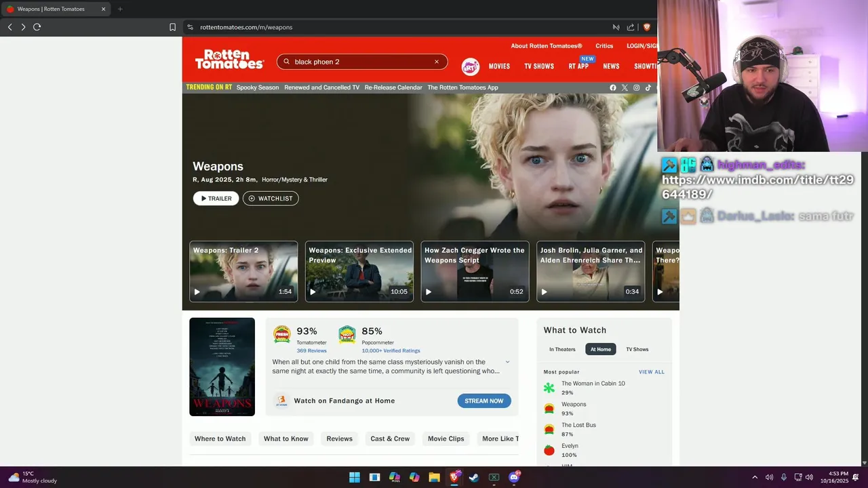Jump to What to Know section
The height and width of the screenshot is (488, 868).
[286, 439]
